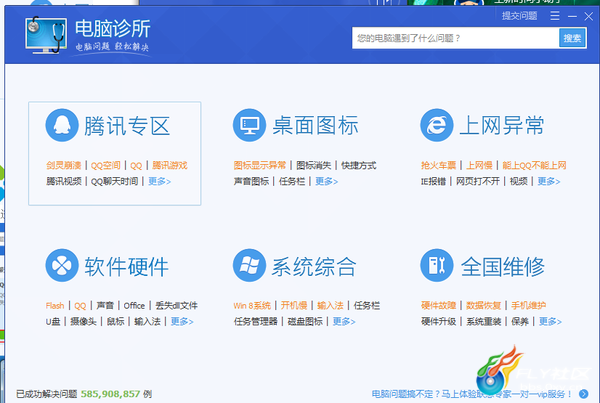Select the 丢失dll文件 link

coord(176,305)
